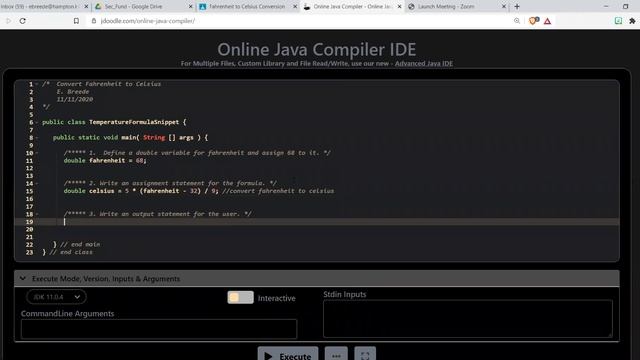Click the '11/11/2020' date comment line
Viewport: 640px width, 360px height.
tap(75, 99)
